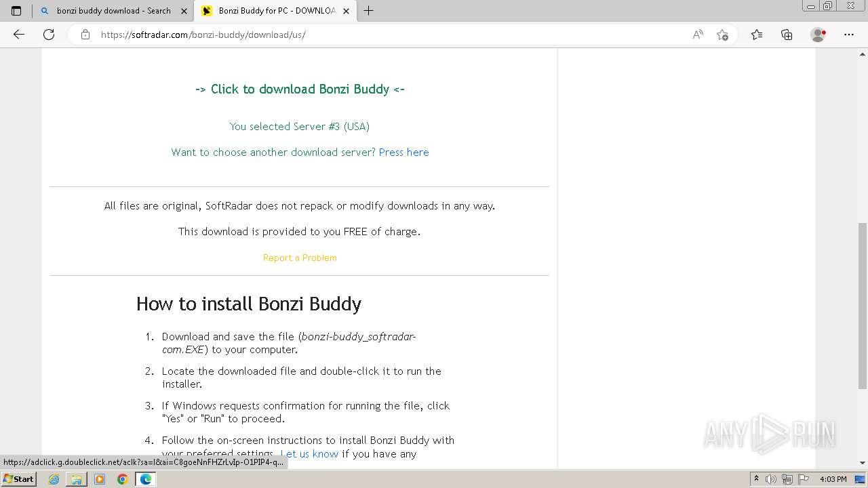Open the browser profile menu
This screenshot has height=488, width=868.
(x=818, y=35)
